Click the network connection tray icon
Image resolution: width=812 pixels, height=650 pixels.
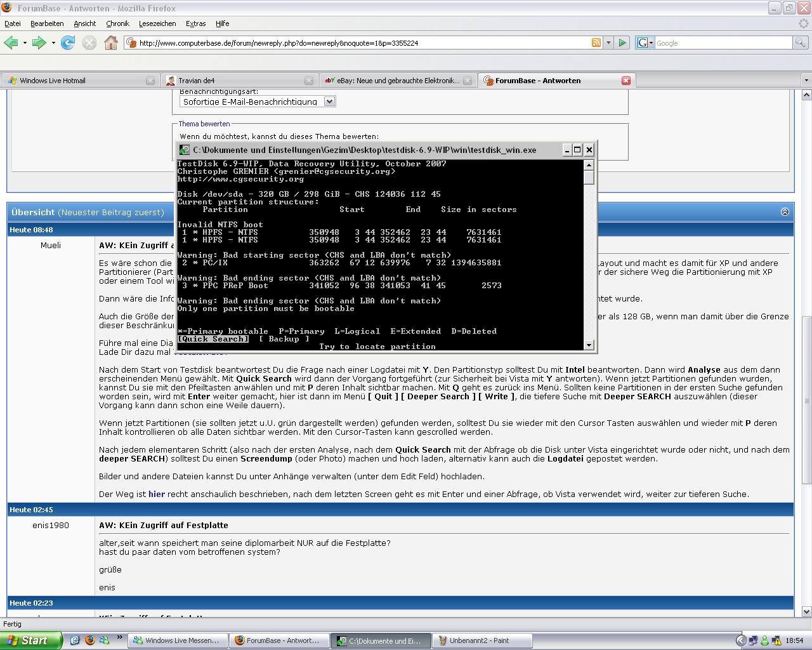pyautogui.click(x=753, y=640)
